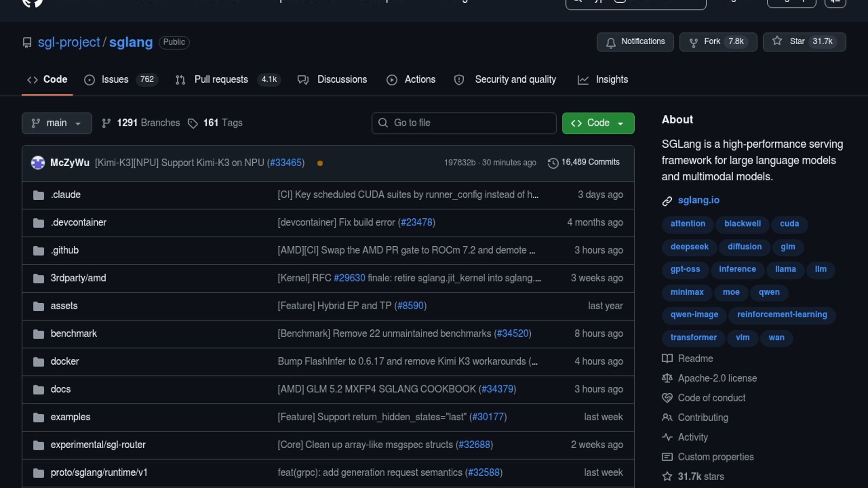Screen dimensions: 868x488
Task: Expand the green Code dropdown button
Action: pyautogui.click(x=598, y=123)
